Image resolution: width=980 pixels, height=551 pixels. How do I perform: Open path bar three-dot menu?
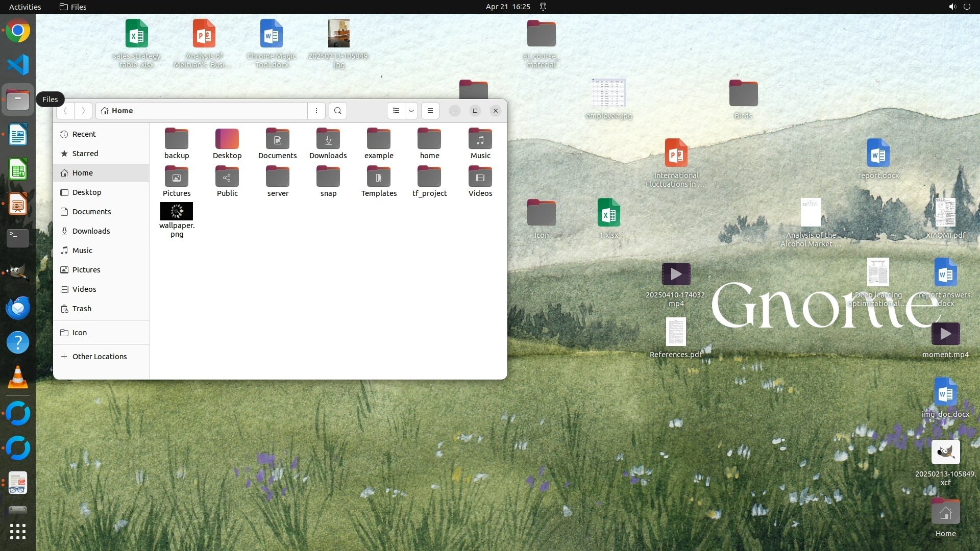[316, 111]
